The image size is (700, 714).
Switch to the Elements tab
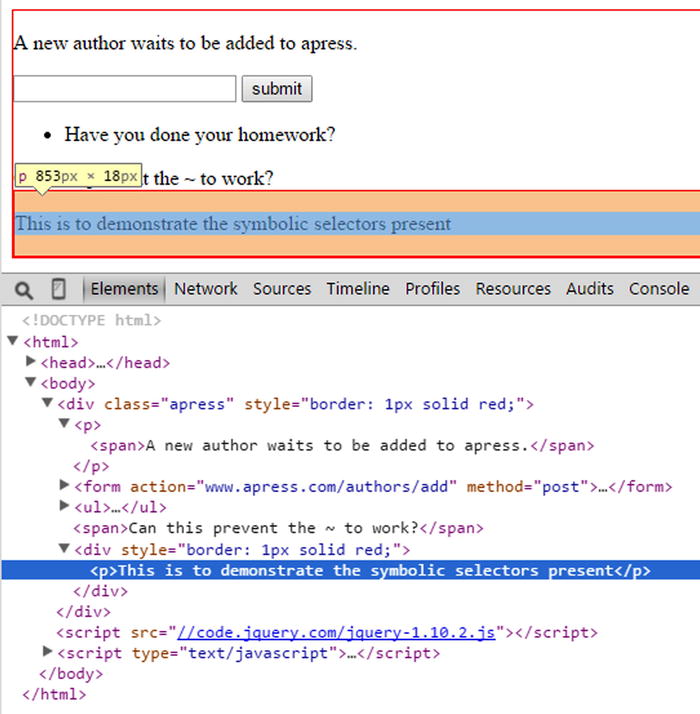pos(124,289)
